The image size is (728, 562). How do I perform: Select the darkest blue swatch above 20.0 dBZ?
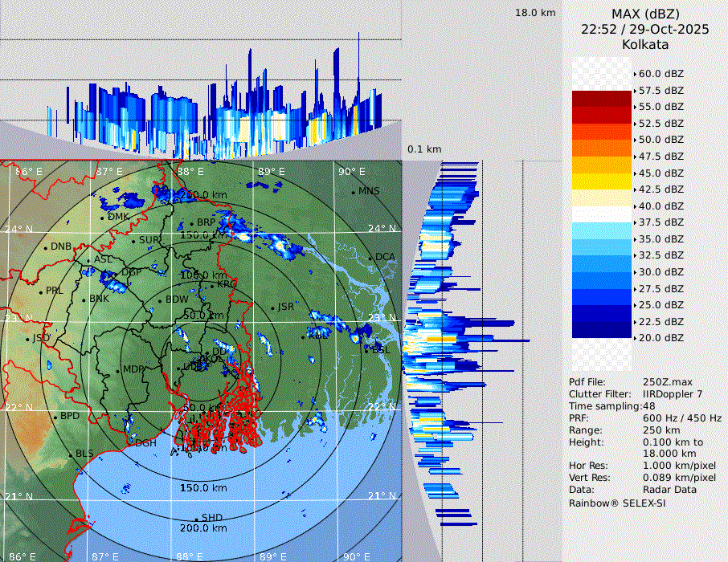point(601,330)
